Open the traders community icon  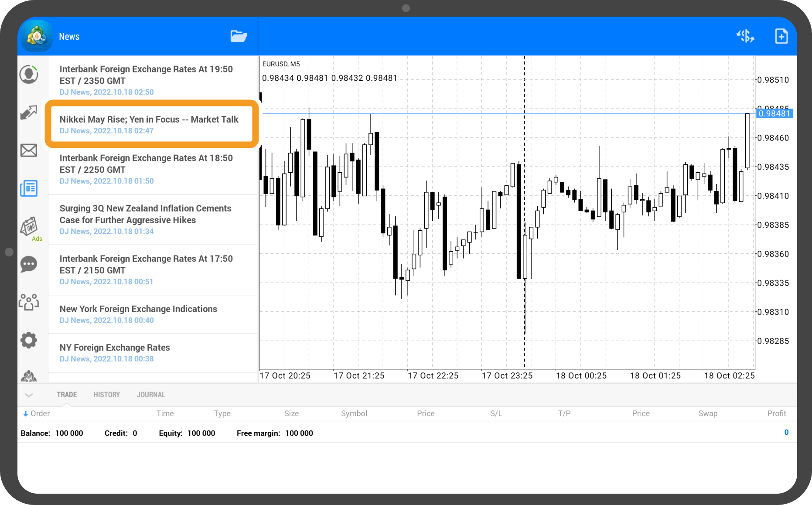point(29,302)
